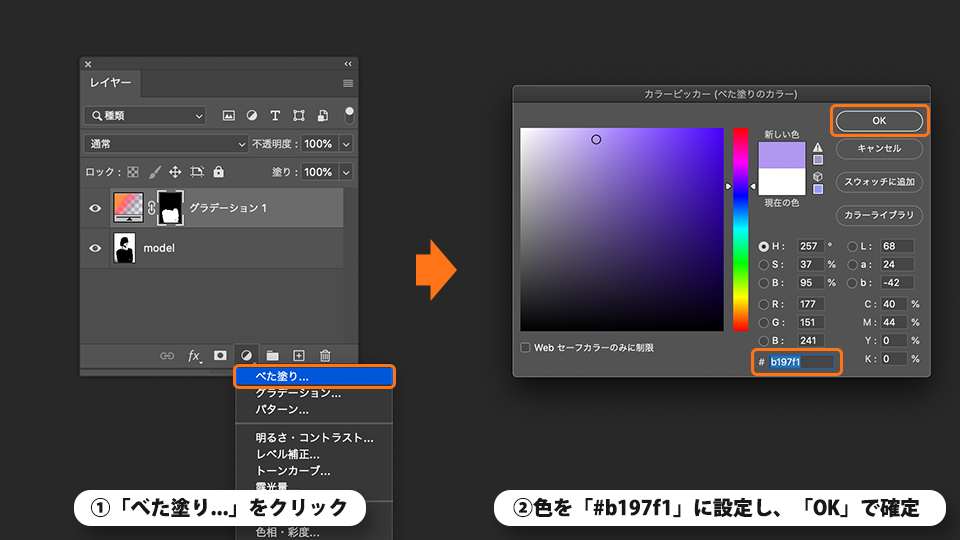Click the 不透明度 100% field

[319, 144]
